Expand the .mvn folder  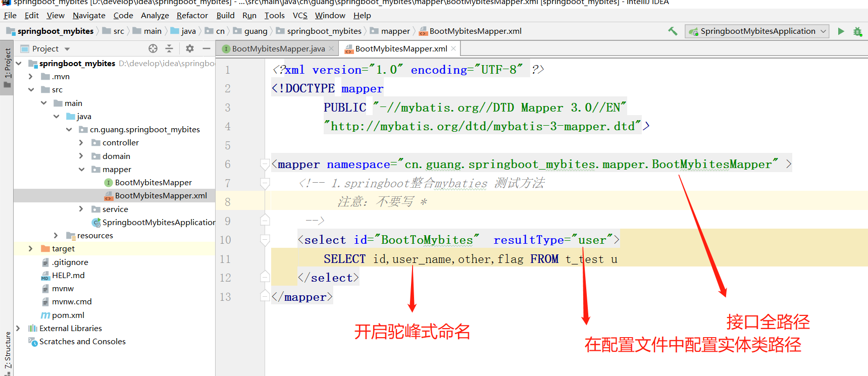click(31, 76)
